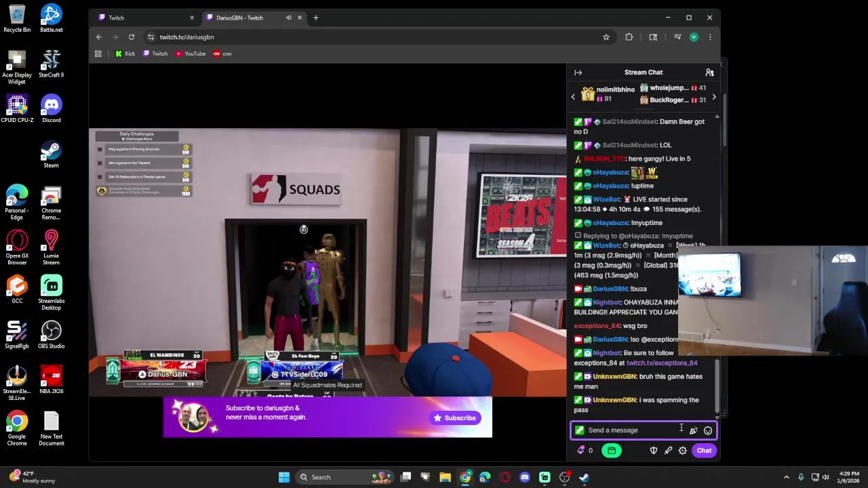
Task: Open the clock showing 4:29 PM
Action: click(x=849, y=477)
